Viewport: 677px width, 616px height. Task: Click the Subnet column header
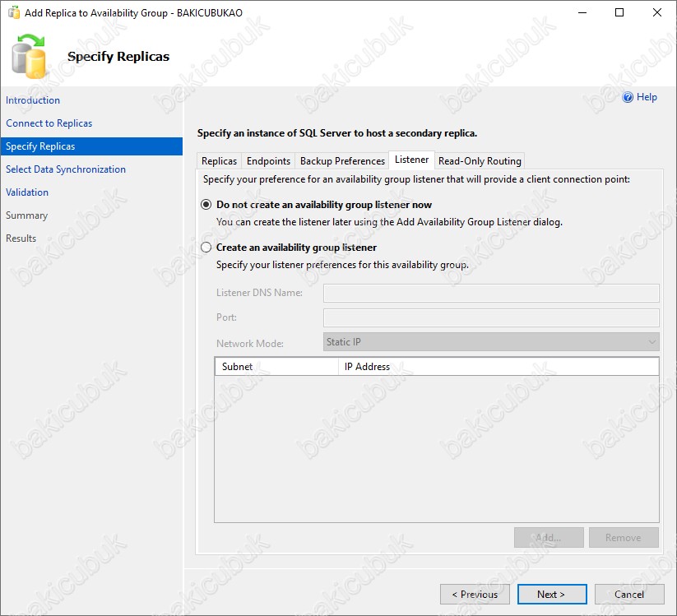click(x=276, y=367)
